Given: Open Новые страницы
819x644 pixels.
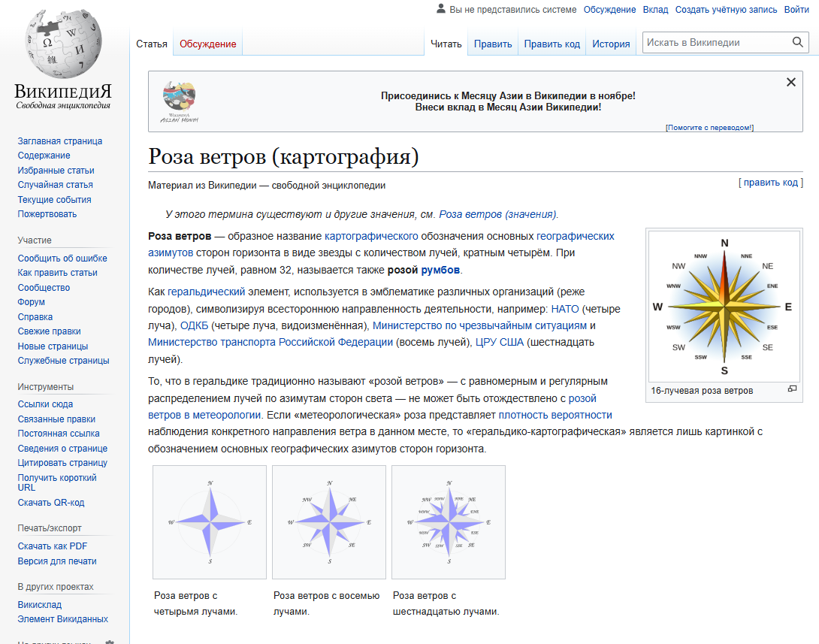Looking at the screenshot, I should pyautogui.click(x=53, y=346).
